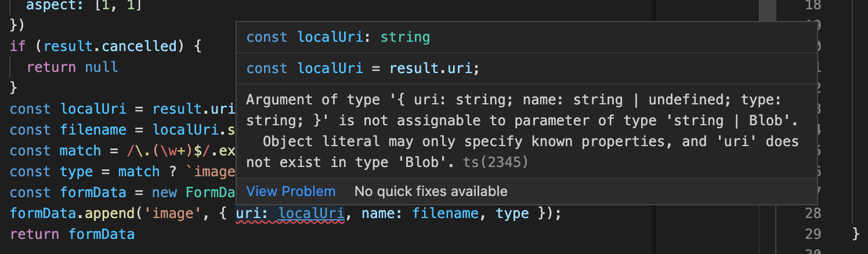This screenshot has height=254, width=868.
Task: Click line number 28 in the gutter
Action: 813,213
